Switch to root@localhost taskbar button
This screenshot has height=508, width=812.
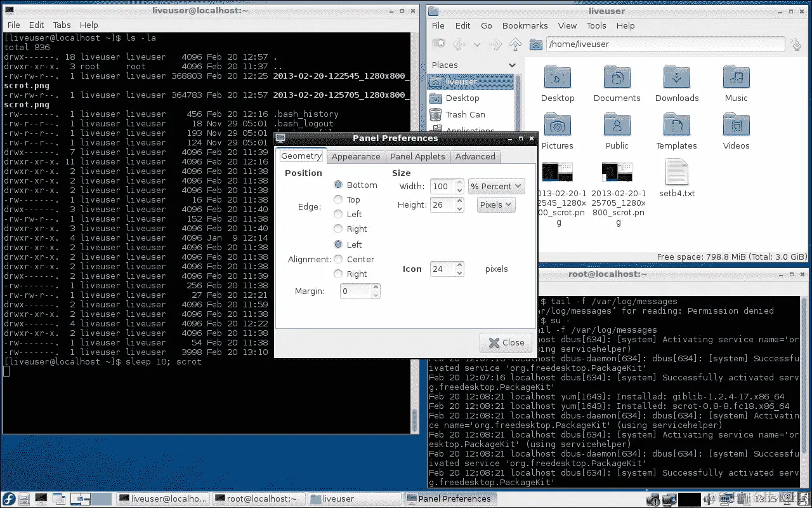pos(258,499)
